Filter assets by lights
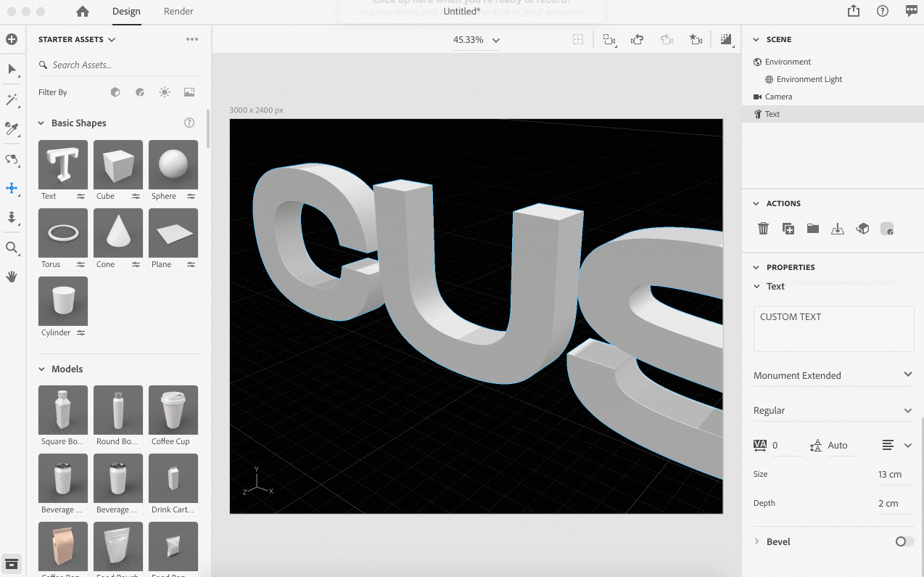This screenshot has height=577, width=924. 164,92
